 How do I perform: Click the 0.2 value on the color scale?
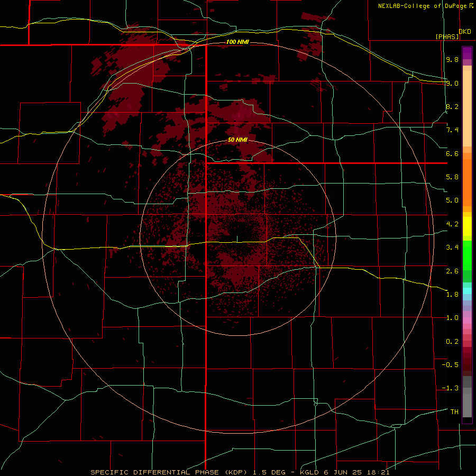coord(452,342)
